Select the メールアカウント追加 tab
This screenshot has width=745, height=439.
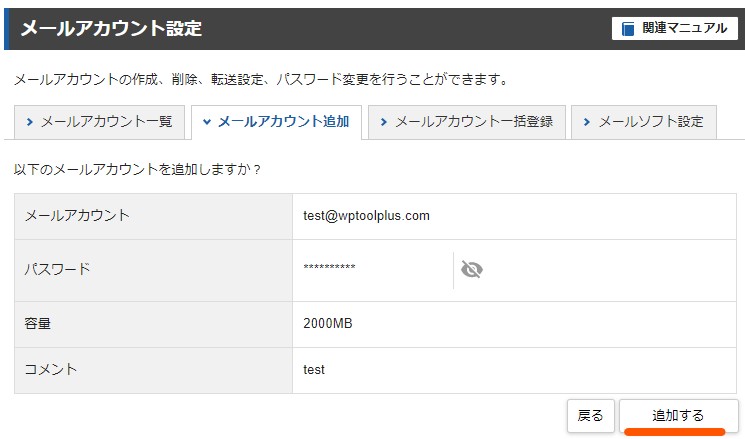[276, 122]
